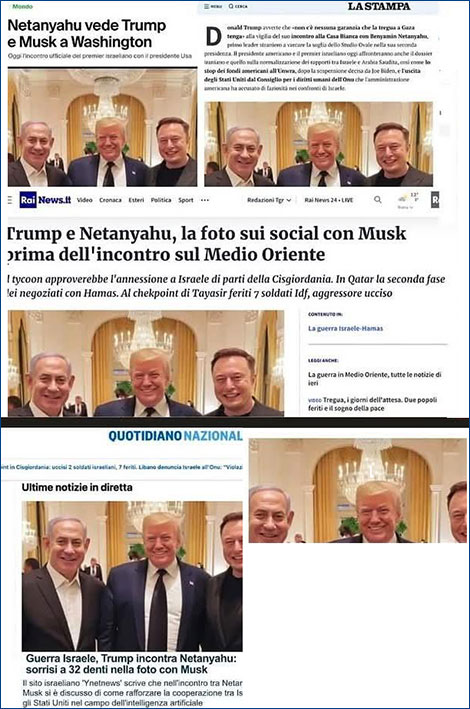Open the Sport section
This screenshot has width=470, height=709.
185,200
